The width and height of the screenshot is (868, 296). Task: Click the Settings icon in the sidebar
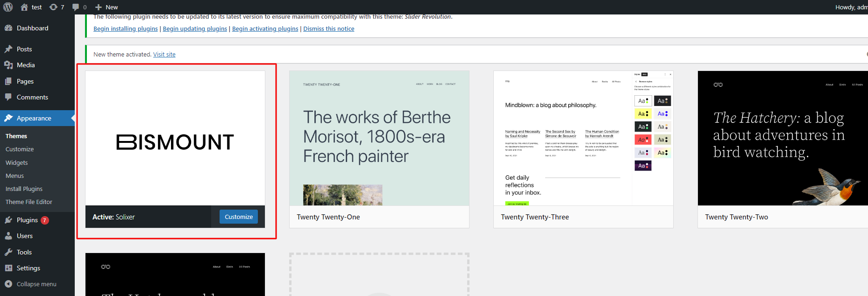pos(8,268)
